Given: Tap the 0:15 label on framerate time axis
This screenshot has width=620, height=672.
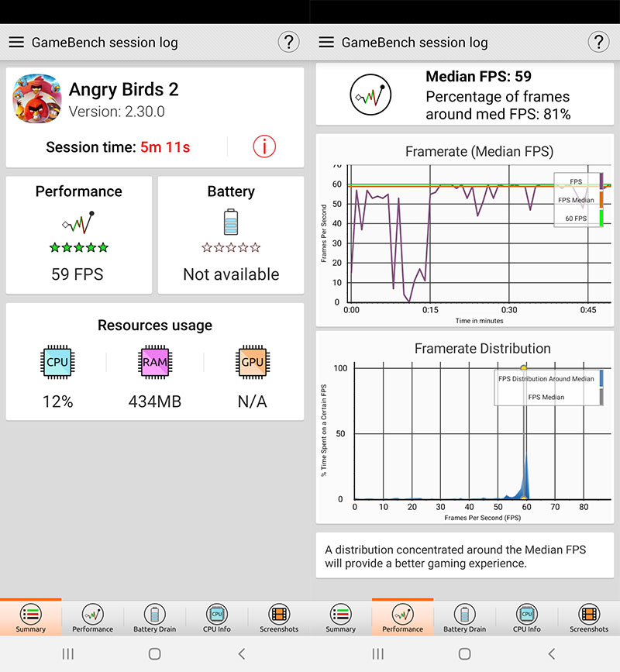Looking at the screenshot, I should (x=430, y=310).
